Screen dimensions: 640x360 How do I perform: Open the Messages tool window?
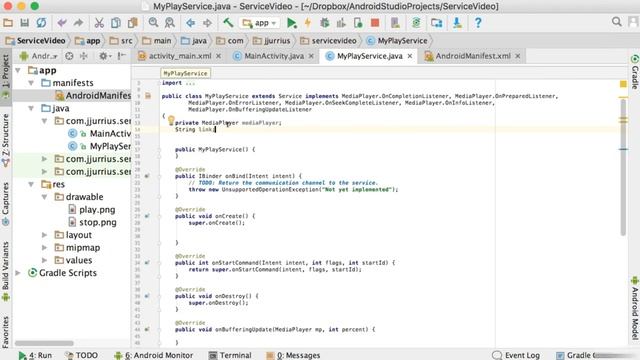(x=293, y=355)
